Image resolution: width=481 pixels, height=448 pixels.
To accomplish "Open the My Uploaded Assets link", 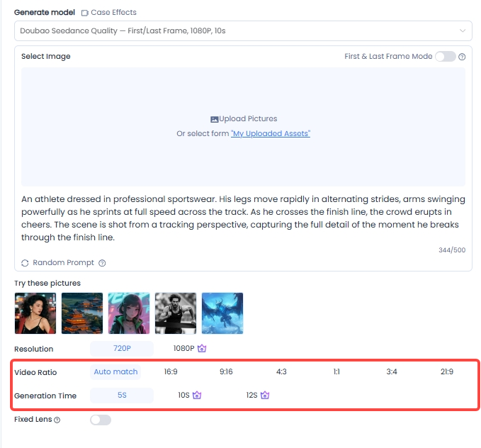I will pos(271,134).
